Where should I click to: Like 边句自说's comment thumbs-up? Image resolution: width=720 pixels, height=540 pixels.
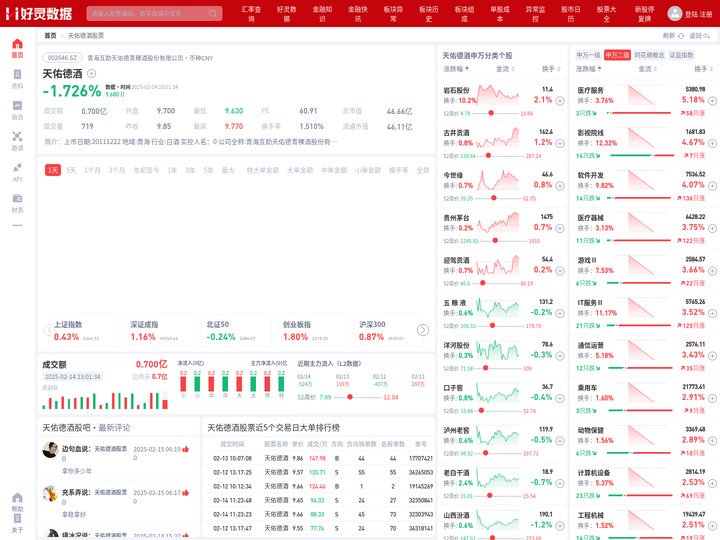coord(186,449)
